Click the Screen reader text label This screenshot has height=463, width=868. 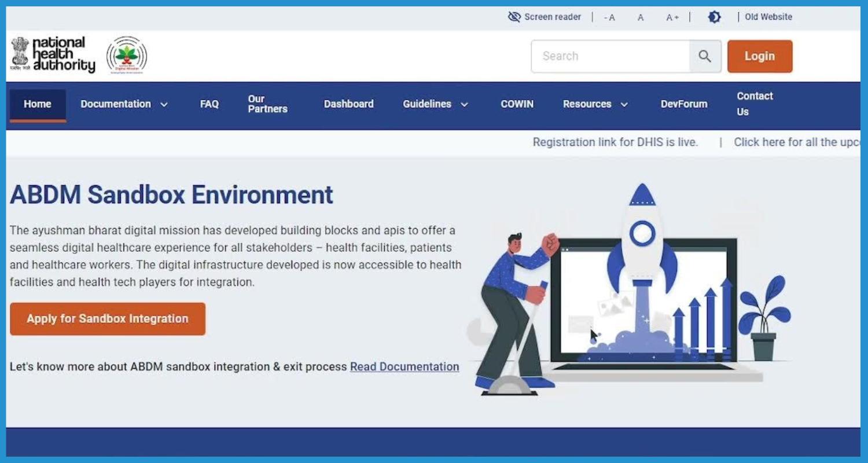[553, 17]
